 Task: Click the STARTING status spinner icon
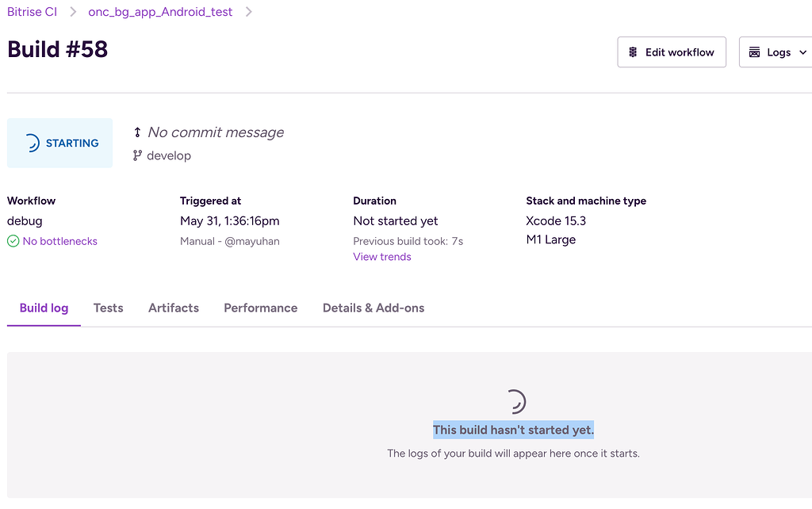[31, 144]
